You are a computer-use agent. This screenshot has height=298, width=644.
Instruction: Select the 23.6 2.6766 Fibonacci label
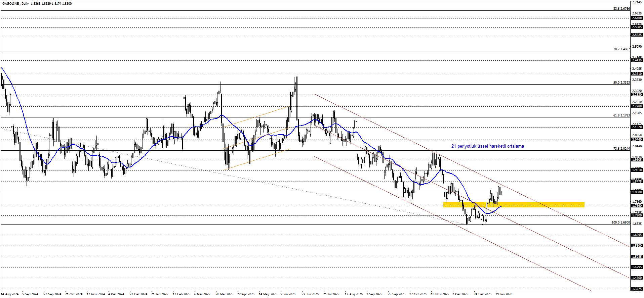click(x=621, y=9)
